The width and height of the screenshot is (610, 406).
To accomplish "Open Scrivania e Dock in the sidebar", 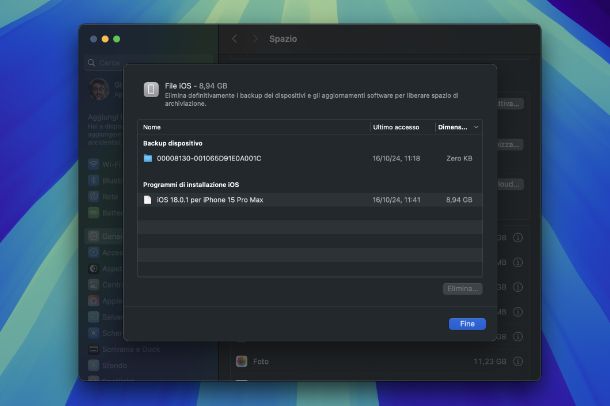I will (x=124, y=349).
